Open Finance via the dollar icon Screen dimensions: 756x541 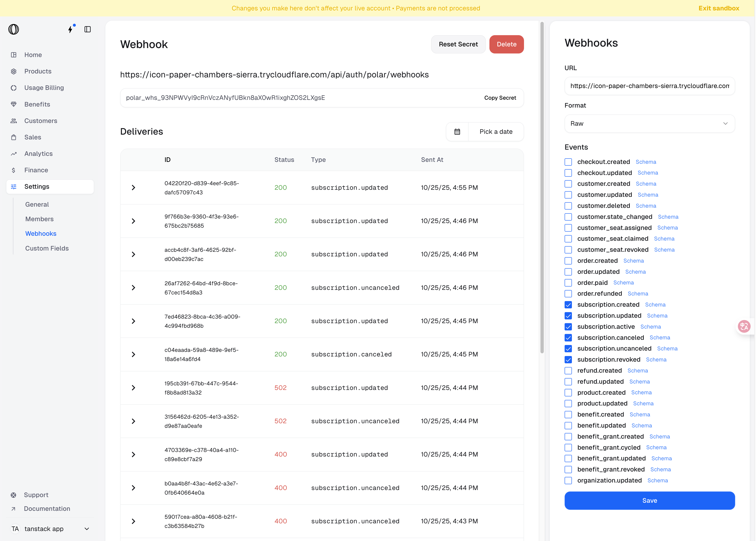pos(14,170)
